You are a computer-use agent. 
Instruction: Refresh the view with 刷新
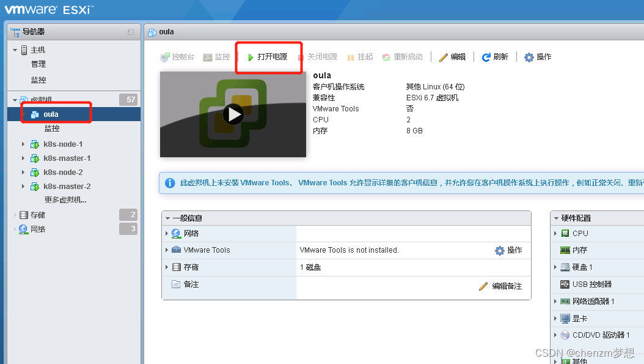point(495,57)
